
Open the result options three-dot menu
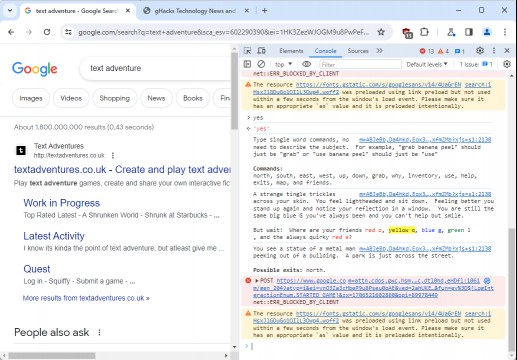click(x=113, y=155)
